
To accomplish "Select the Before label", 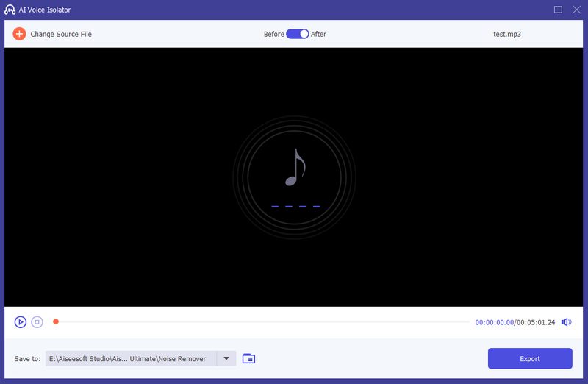I will click(273, 34).
